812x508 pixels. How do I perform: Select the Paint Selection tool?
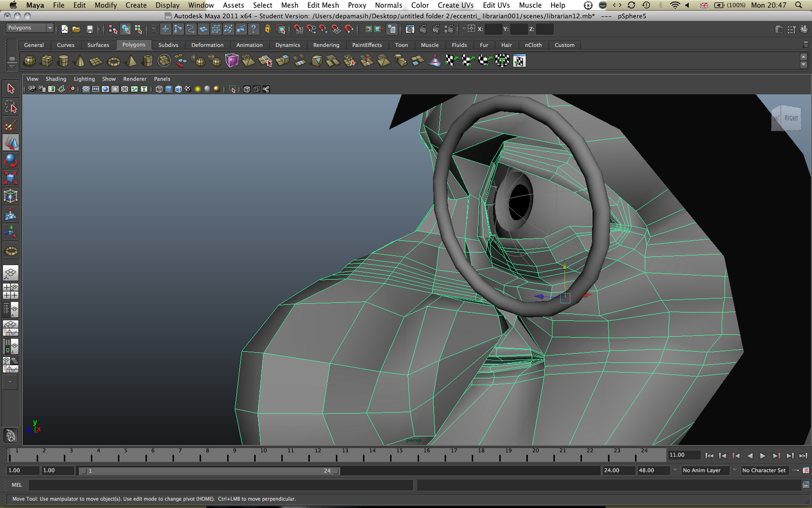[11, 125]
